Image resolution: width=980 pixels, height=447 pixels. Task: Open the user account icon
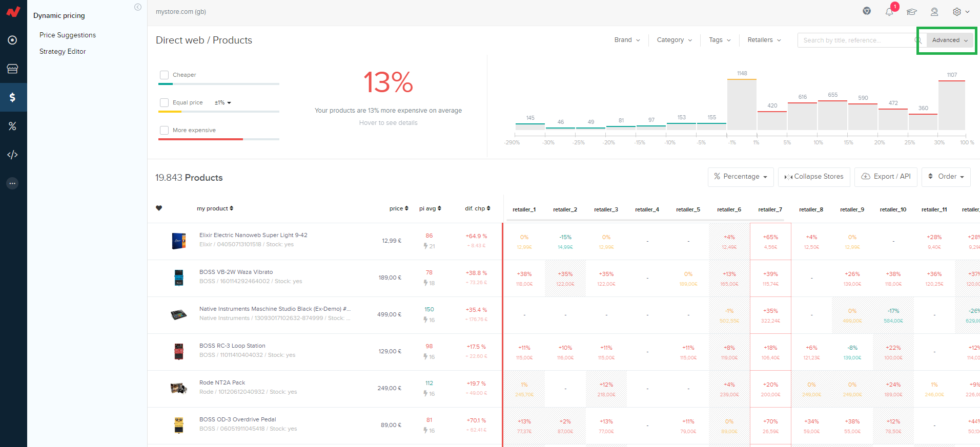tap(934, 11)
